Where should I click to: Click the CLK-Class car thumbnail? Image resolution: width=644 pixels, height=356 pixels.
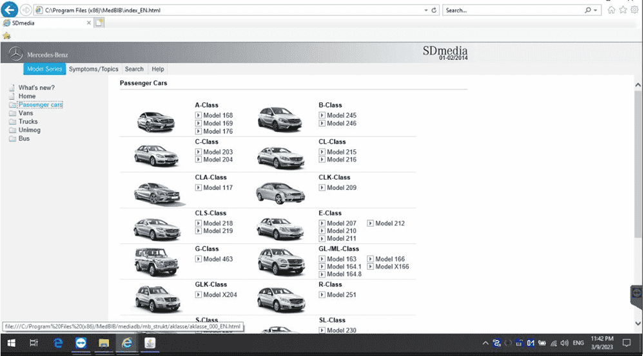pos(280,193)
